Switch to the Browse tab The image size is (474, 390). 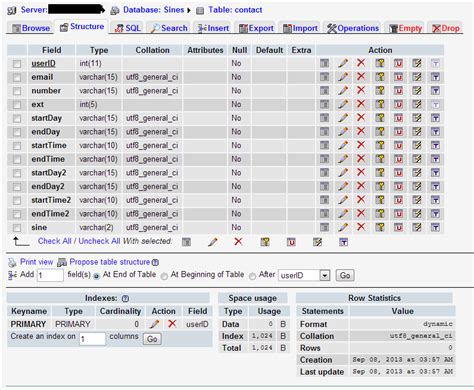pyautogui.click(x=31, y=28)
